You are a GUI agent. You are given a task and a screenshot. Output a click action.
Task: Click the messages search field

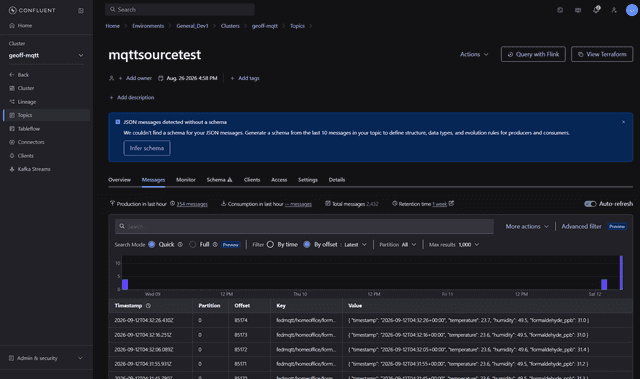[304, 226]
